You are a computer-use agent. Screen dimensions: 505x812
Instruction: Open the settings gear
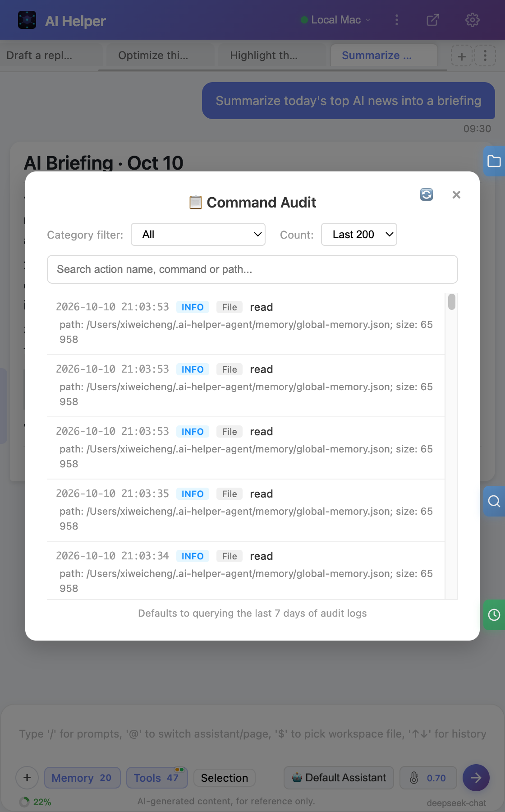pos(472,20)
